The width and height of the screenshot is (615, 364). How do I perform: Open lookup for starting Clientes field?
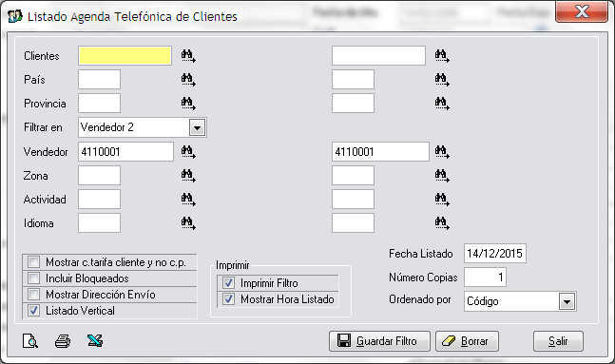click(x=188, y=56)
